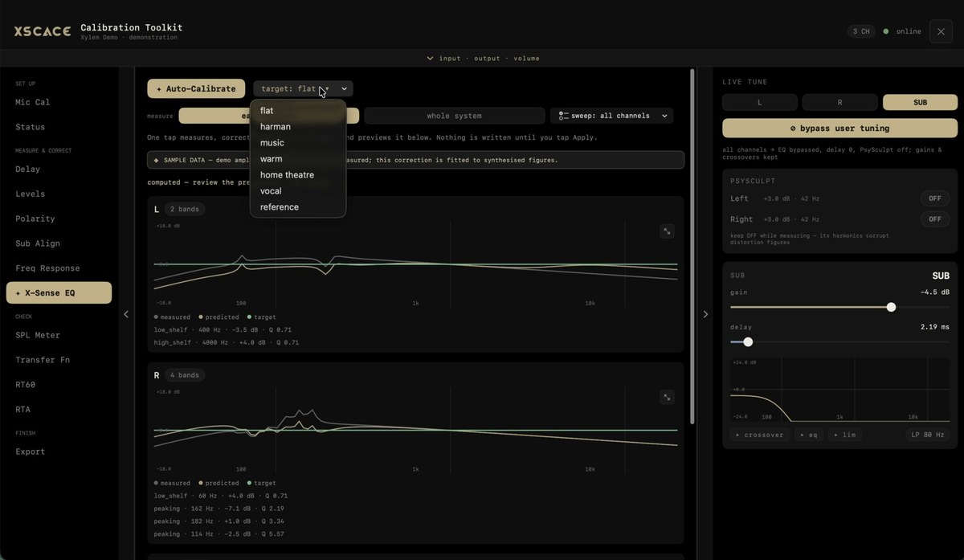The width and height of the screenshot is (964, 560).
Task: Open Export in sidebar
Action: point(59,452)
